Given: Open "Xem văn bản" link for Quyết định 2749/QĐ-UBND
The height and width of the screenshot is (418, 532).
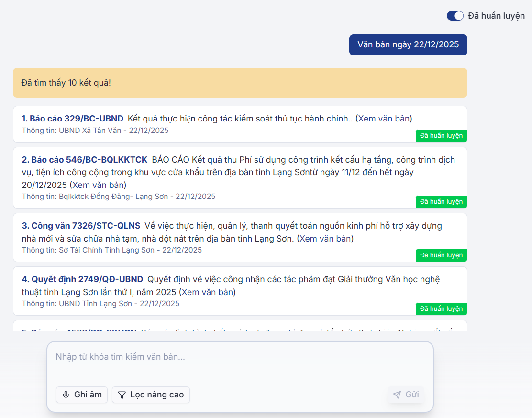Looking at the screenshot, I should (x=207, y=292).
